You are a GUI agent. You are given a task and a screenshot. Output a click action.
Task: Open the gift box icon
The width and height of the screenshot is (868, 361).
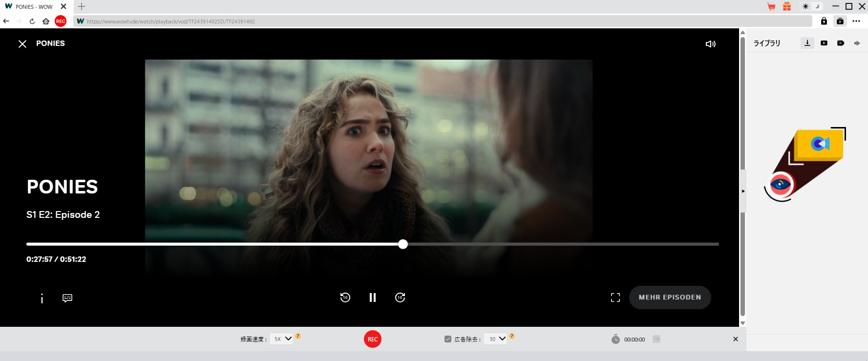point(787,6)
